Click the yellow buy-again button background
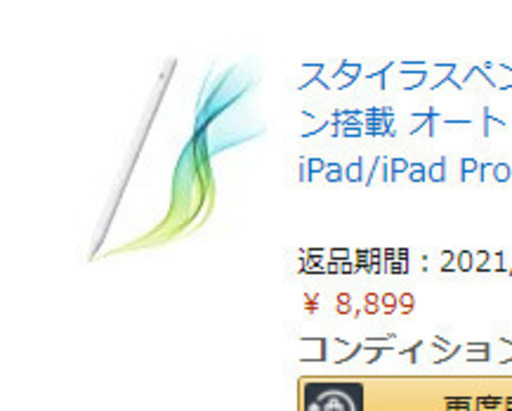The width and height of the screenshot is (512, 411). pyautogui.click(x=405, y=394)
